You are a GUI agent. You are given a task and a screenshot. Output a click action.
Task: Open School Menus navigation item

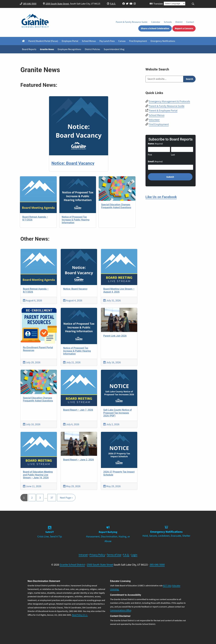[x=89, y=41]
